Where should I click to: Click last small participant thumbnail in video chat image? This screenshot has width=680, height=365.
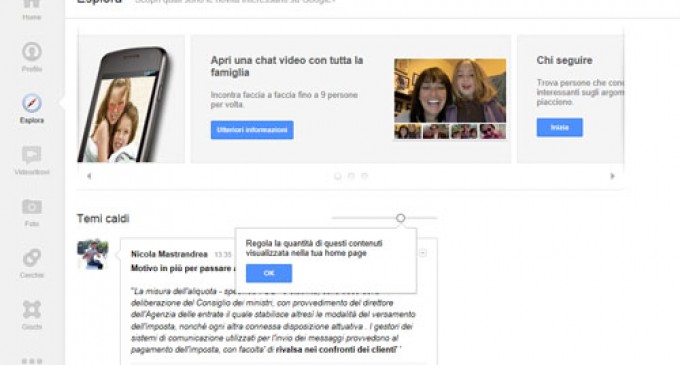(x=493, y=131)
